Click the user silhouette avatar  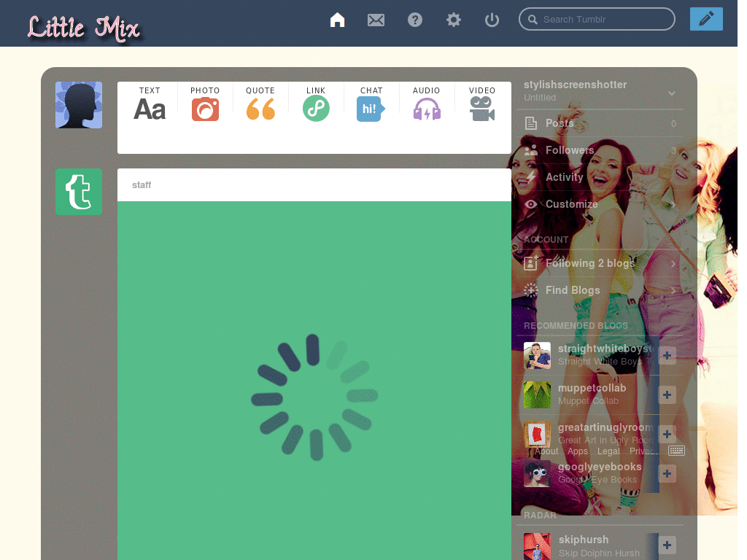[x=79, y=105]
